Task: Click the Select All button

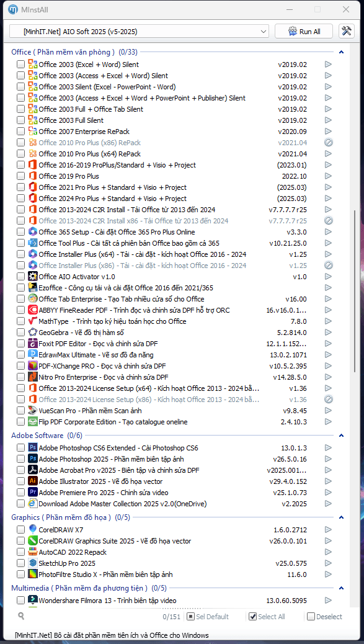Action: [267, 617]
